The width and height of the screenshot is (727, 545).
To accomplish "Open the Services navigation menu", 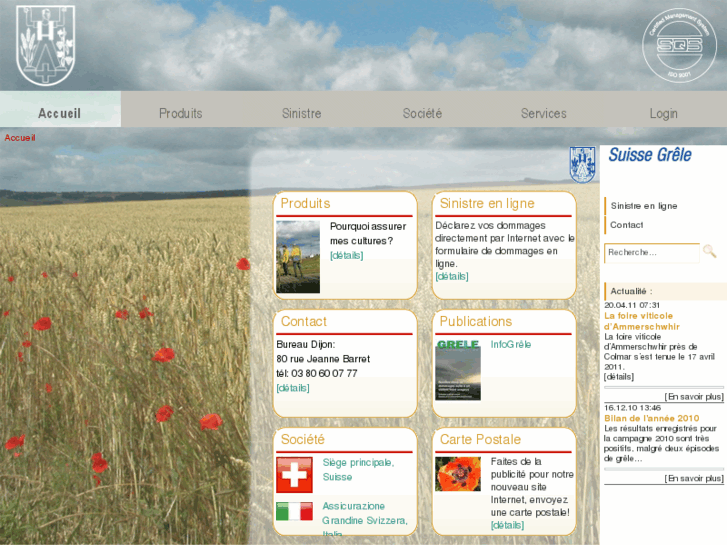I will (x=543, y=113).
